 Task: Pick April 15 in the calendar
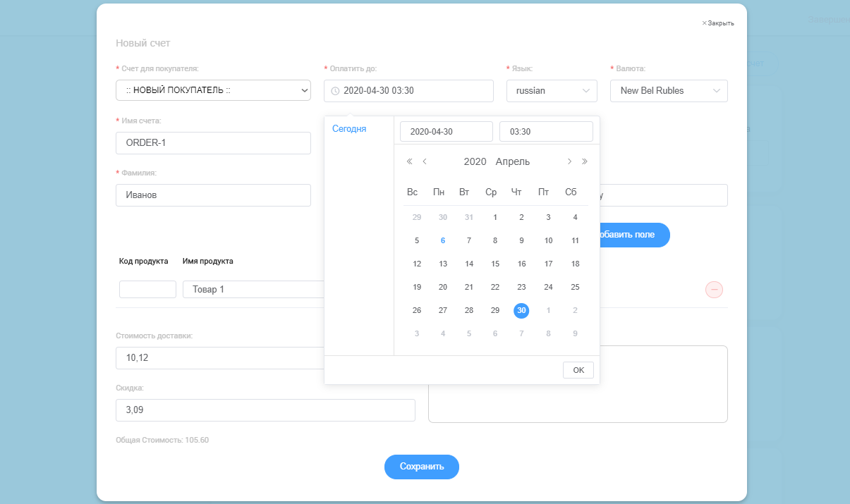pyautogui.click(x=495, y=264)
